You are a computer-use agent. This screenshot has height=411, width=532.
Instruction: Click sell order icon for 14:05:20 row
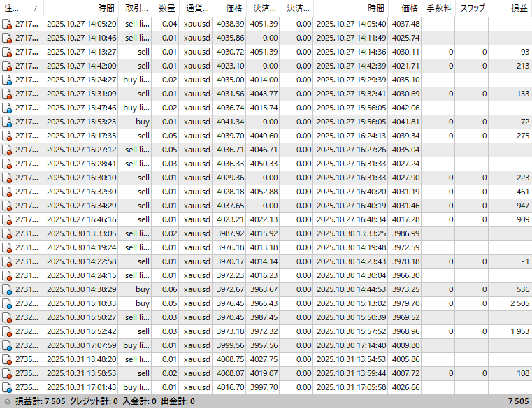pos(7,24)
